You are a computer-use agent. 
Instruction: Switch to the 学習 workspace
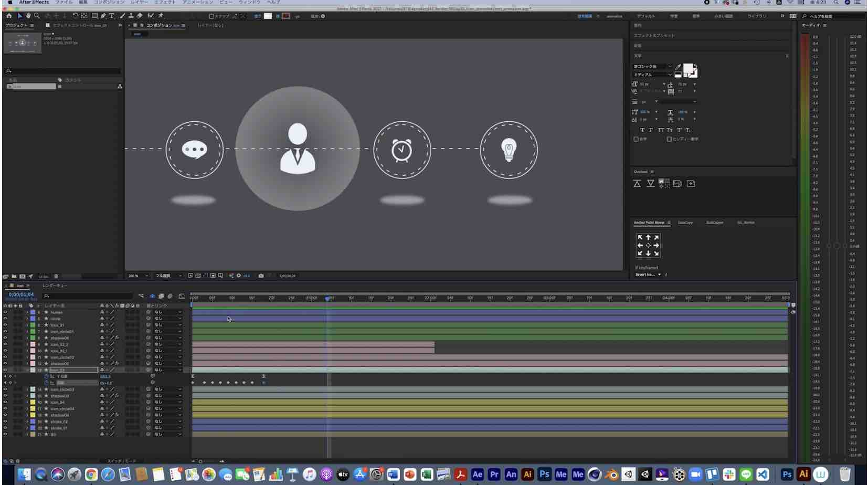tap(674, 16)
